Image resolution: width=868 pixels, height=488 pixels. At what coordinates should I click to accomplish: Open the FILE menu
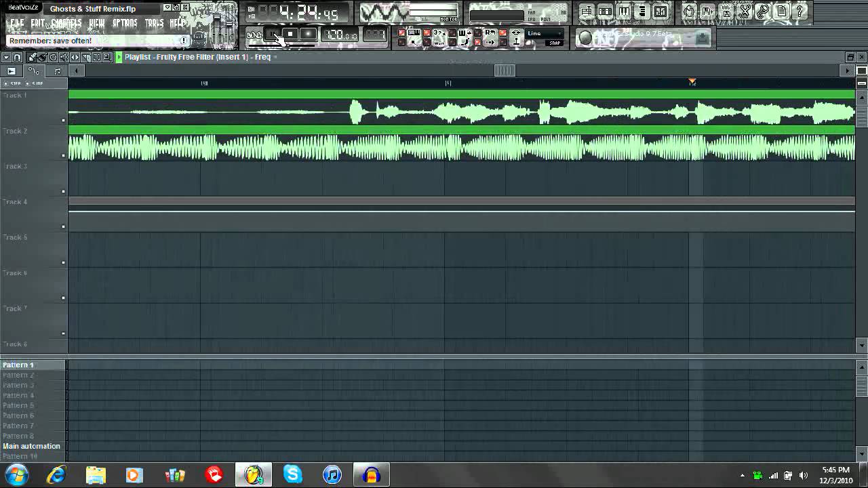point(16,23)
